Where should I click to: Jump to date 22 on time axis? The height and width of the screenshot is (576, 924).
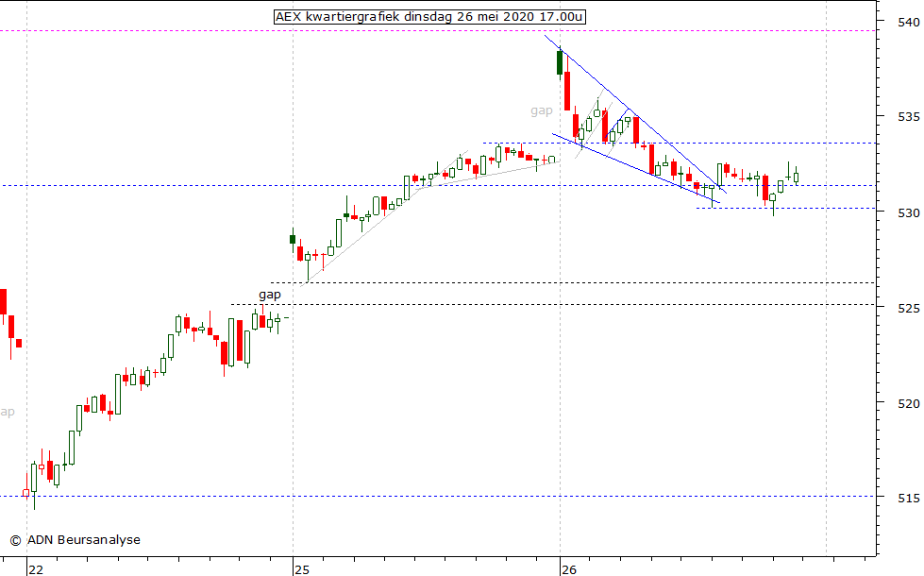(x=35, y=569)
